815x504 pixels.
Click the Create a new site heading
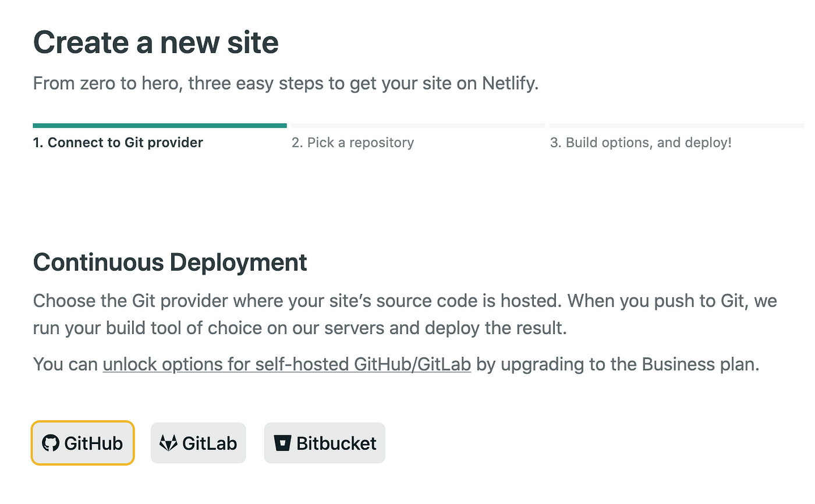coord(156,42)
